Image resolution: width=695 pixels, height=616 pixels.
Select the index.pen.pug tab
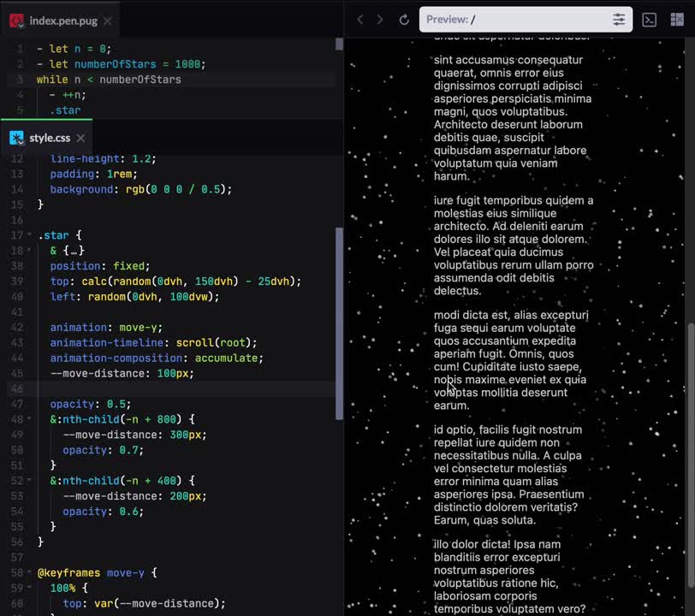coord(63,20)
